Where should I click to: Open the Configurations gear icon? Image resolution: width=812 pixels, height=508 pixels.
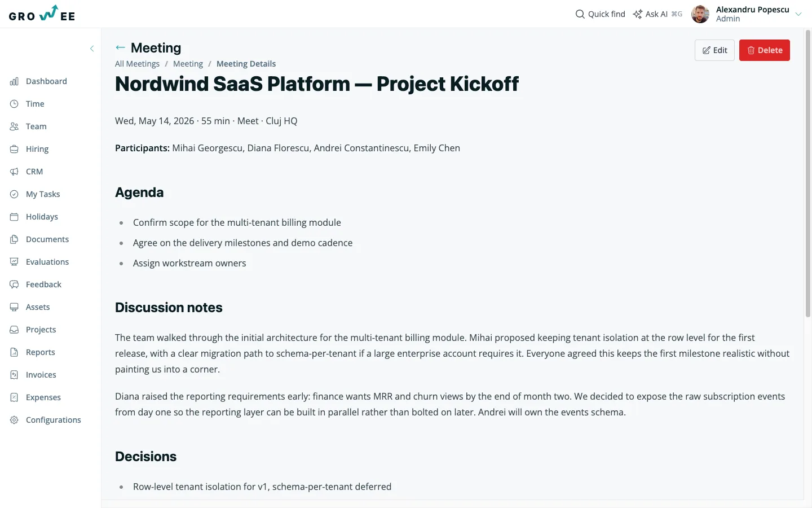(14, 420)
